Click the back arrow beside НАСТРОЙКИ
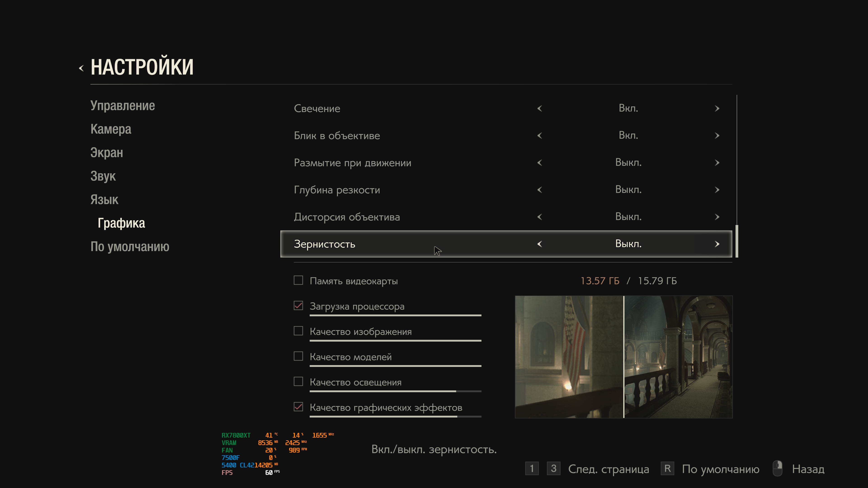Image resolution: width=868 pixels, height=488 pixels. [x=81, y=68]
